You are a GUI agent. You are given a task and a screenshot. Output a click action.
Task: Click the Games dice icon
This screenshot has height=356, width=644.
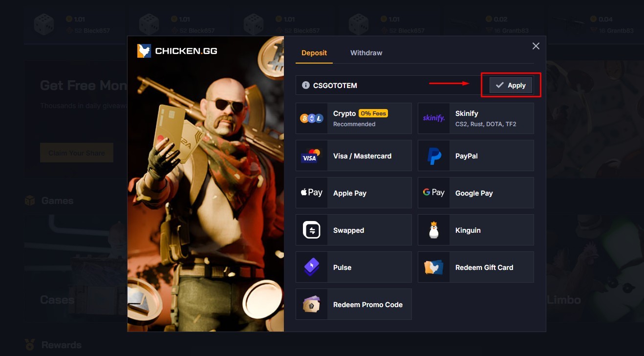(30, 200)
